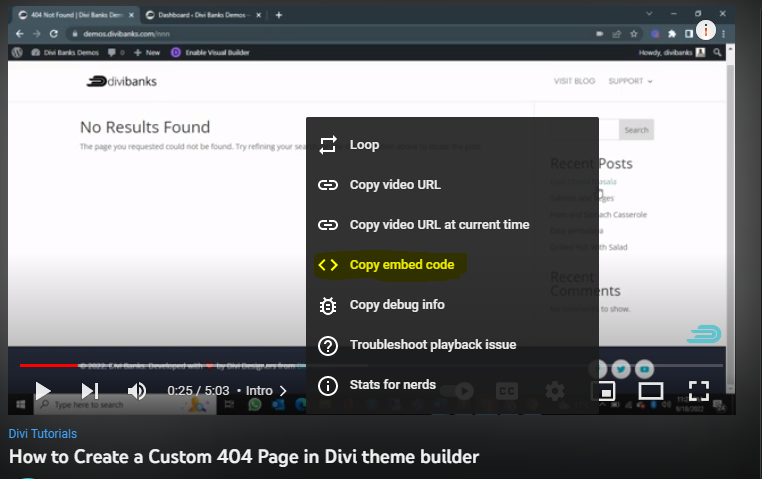Screen dimensions: 762x479
Task: Click the page scrollbar in the video
Action: (730, 219)
